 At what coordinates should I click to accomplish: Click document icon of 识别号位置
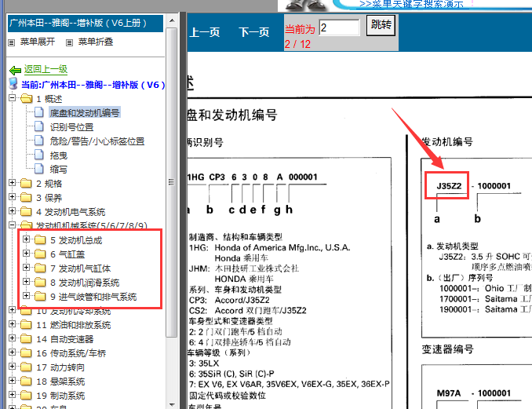point(39,126)
